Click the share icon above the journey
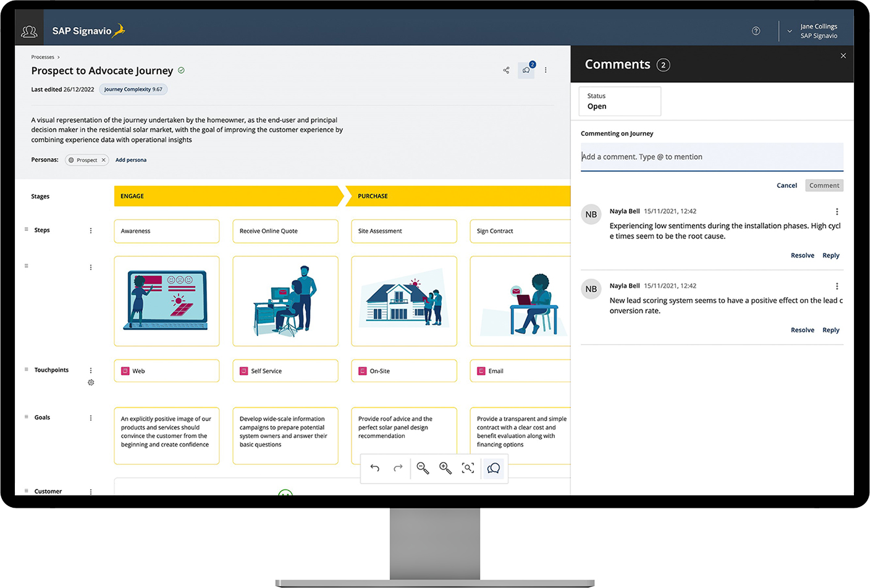 [x=506, y=70]
